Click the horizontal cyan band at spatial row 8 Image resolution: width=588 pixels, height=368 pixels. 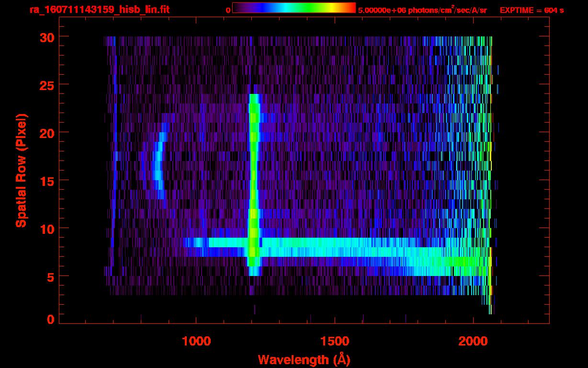click(x=335, y=243)
